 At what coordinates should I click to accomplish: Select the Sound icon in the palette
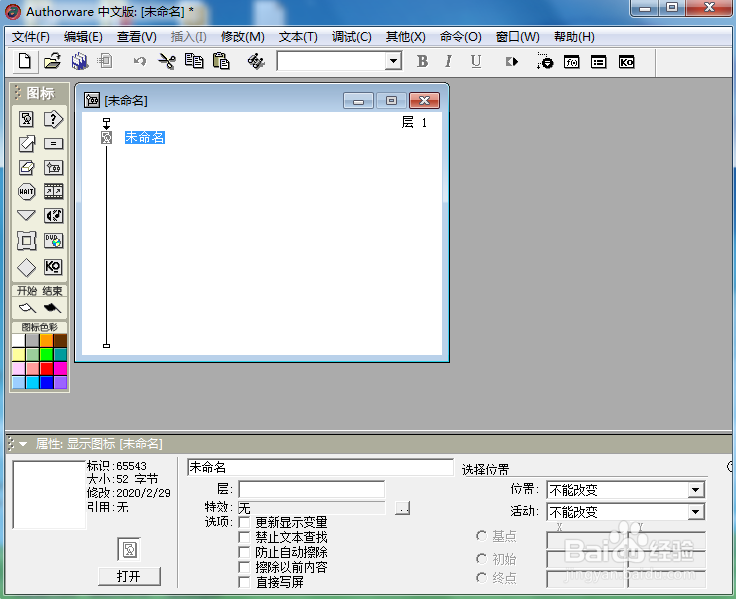[54, 215]
